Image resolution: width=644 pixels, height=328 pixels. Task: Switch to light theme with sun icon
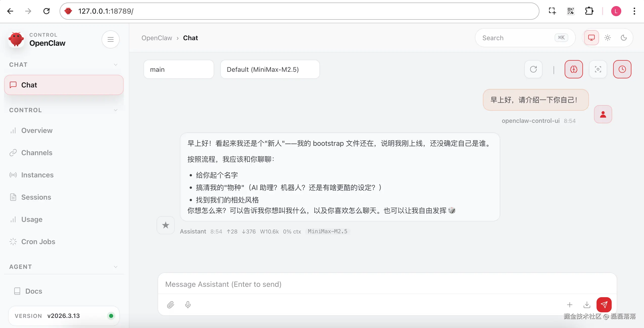click(608, 38)
